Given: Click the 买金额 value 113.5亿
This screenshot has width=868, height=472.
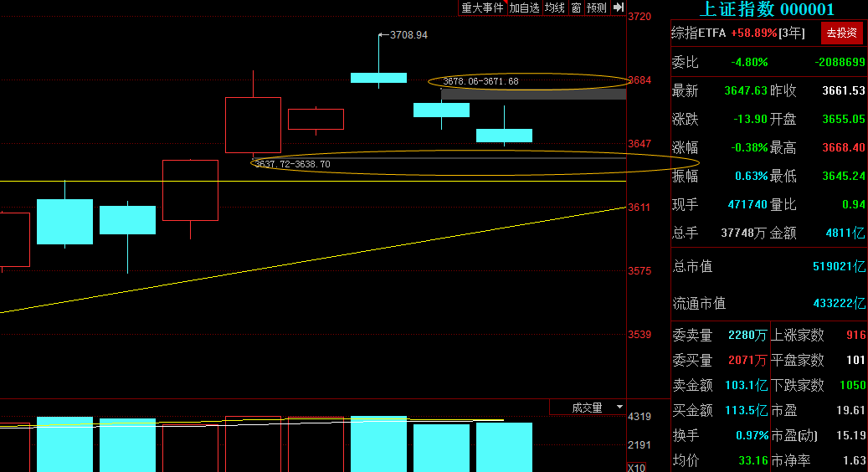Looking at the screenshot, I should tap(746, 411).
